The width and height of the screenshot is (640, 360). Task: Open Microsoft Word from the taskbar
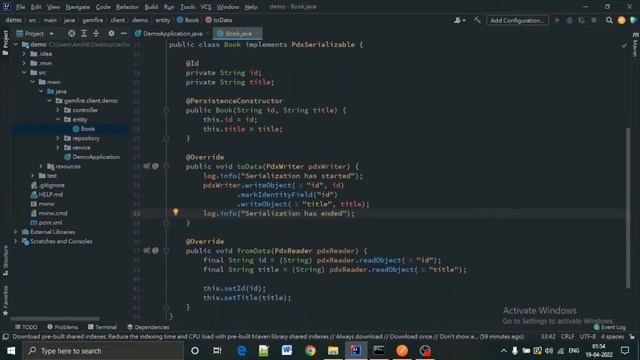[x=287, y=351]
